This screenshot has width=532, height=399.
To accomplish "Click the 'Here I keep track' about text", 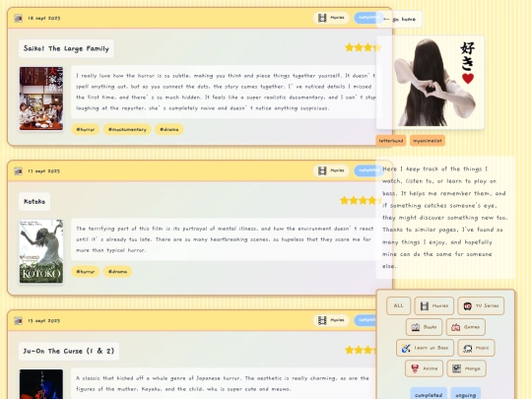I will (x=444, y=218).
